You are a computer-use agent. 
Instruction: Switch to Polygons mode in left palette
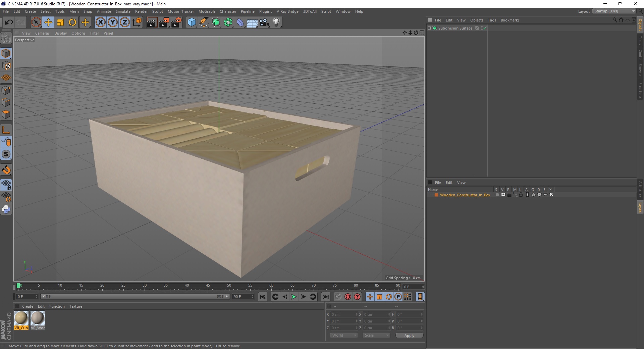[6, 114]
